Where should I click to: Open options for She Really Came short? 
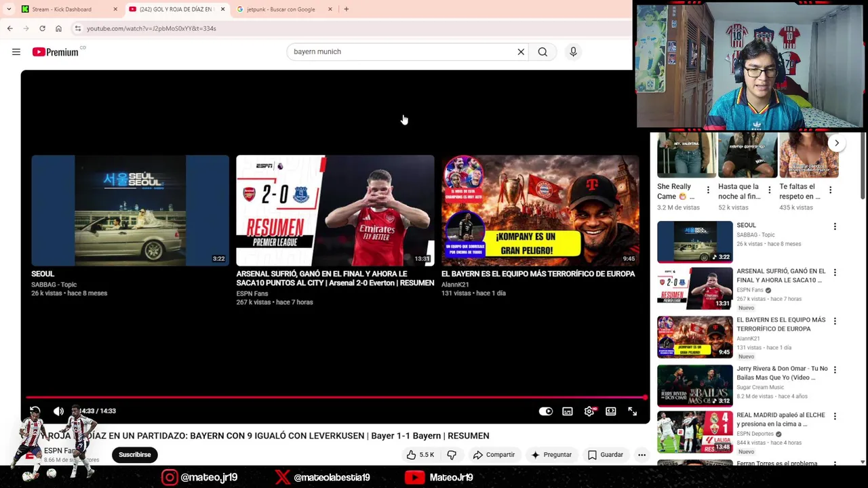708,190
